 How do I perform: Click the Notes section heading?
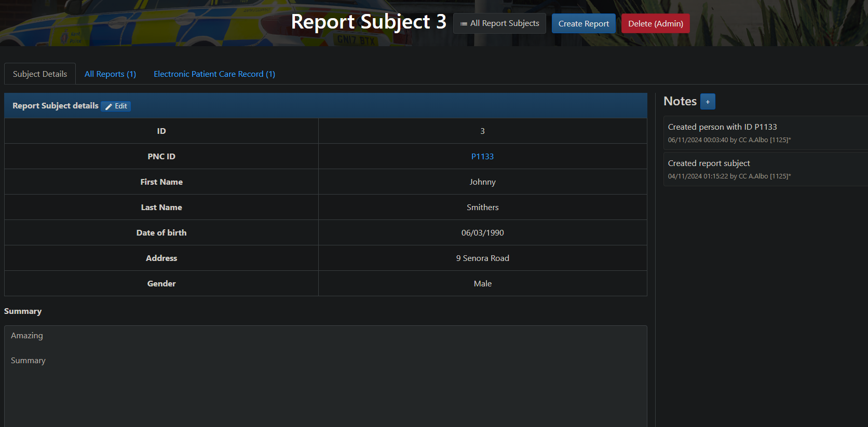tap(680, 102)
